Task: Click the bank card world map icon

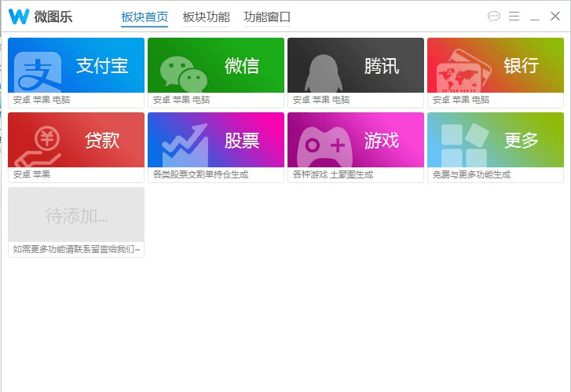Action: (463, 71)
